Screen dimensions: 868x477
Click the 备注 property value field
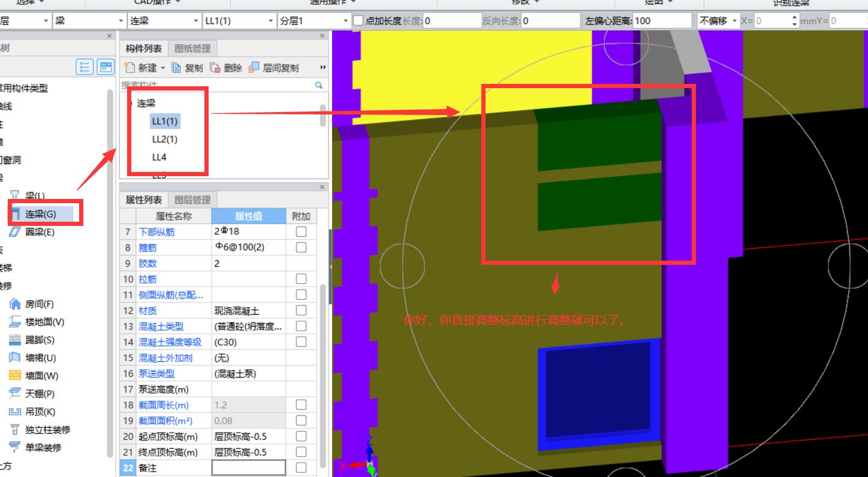pyautogui.click(x=249, y=468)
